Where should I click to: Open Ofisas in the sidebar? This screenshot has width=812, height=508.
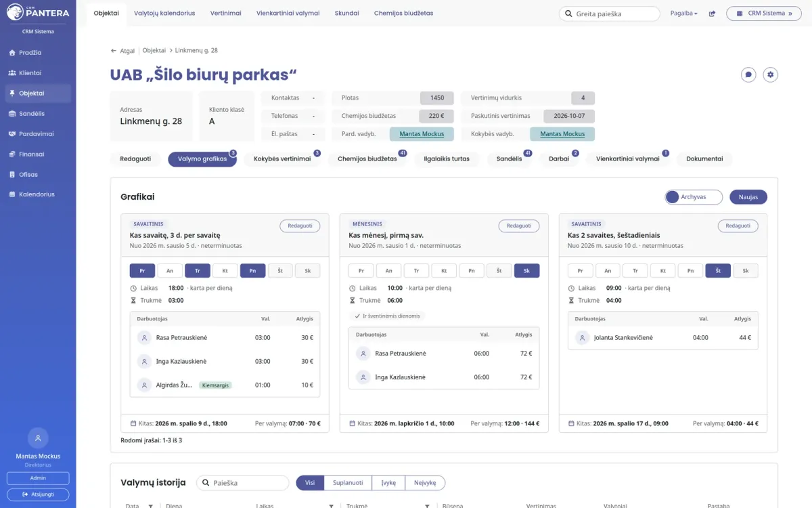(38, 175)
